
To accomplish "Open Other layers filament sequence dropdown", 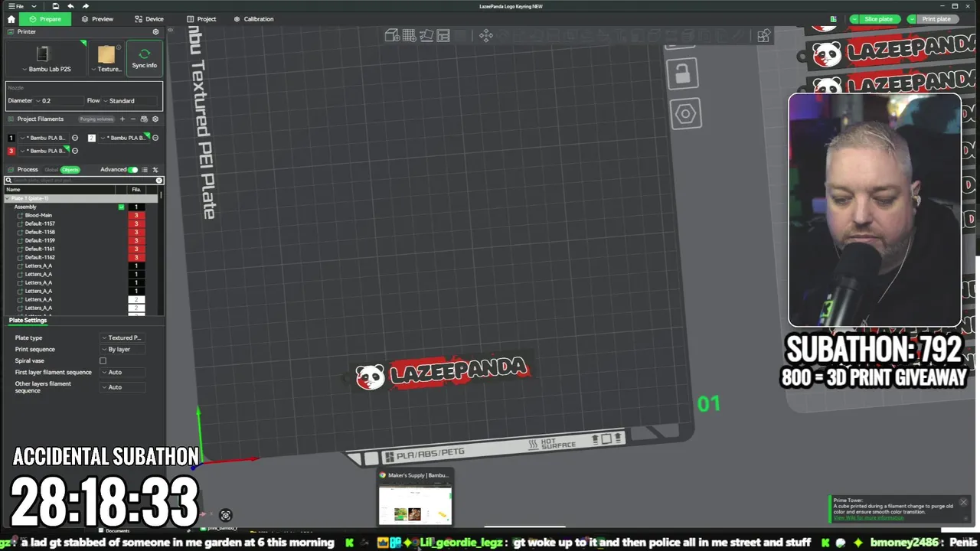I will pyautogui.click(x=122, y=387).
